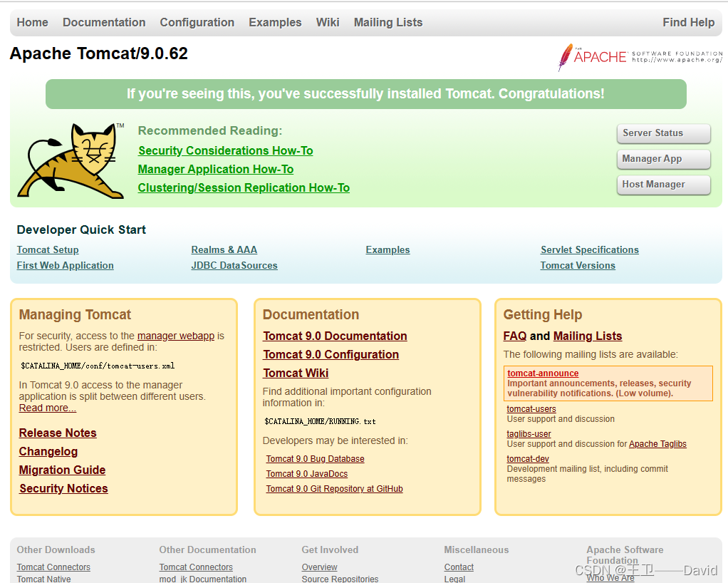Open Examples link under Developer Quick Start

pos(388,250)
